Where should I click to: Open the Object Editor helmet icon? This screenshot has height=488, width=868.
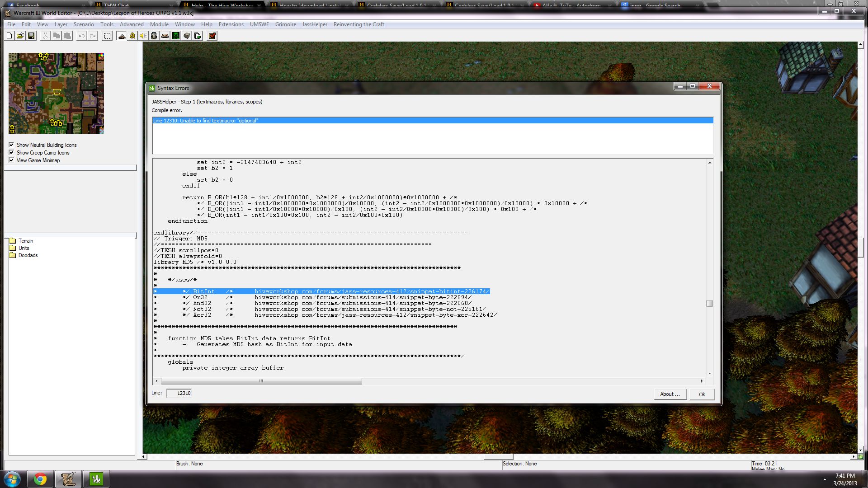click(154, 36)
